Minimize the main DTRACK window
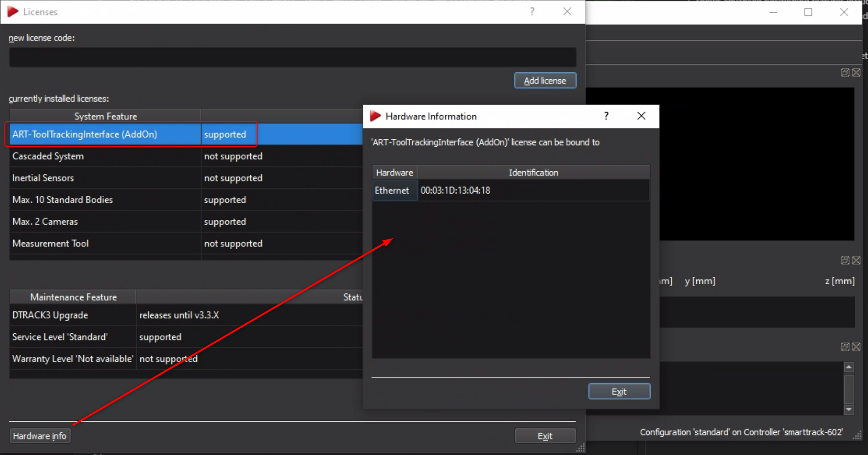This screenshot has width=868, height=455. (x=773, y=12)
